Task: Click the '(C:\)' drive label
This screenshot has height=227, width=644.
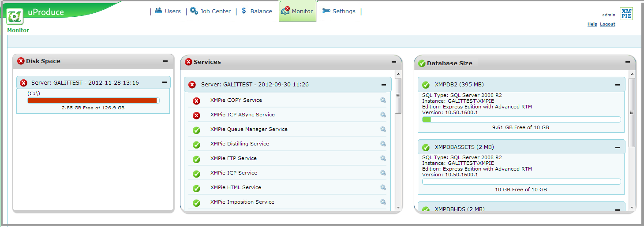Action: coord(34,93)
